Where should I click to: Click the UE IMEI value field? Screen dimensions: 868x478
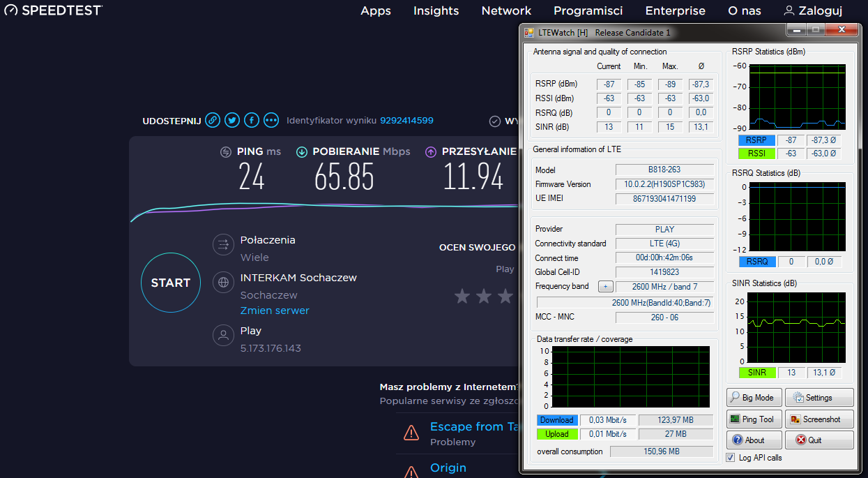point(664,199)
